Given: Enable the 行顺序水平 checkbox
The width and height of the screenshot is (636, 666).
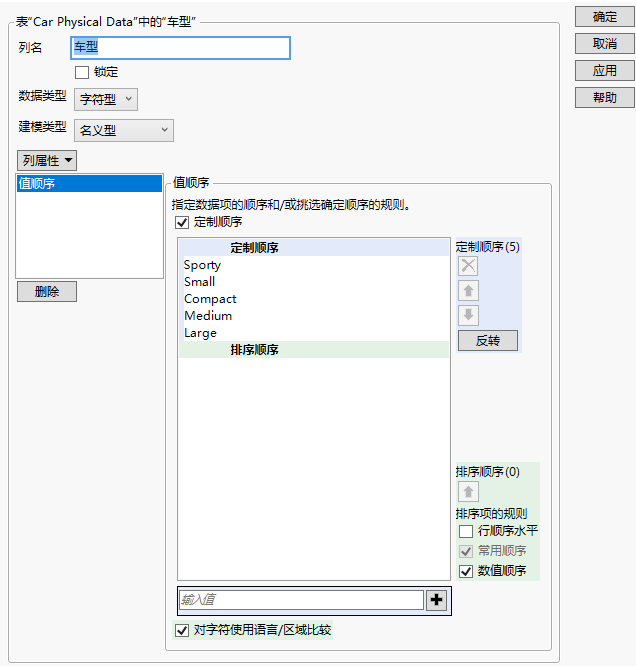Looking at the screenshot, I should tap(466, 531).
